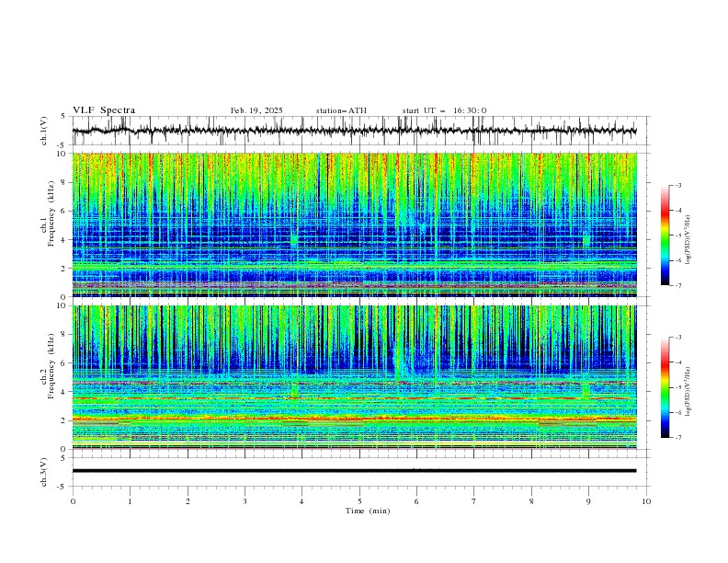This screenshot has height=563, width=728.
Task: Click the ch.2 "Frequency (kHz)" axis label
Action: (51, 365)
